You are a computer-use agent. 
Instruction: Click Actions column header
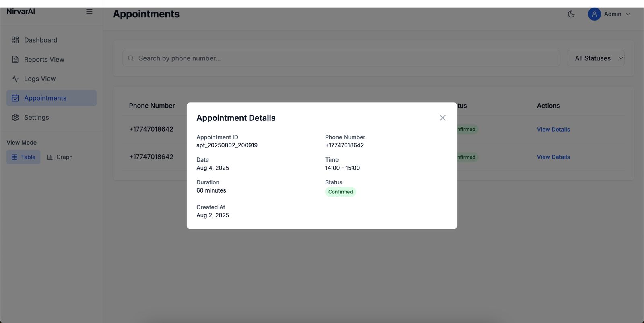548,106
